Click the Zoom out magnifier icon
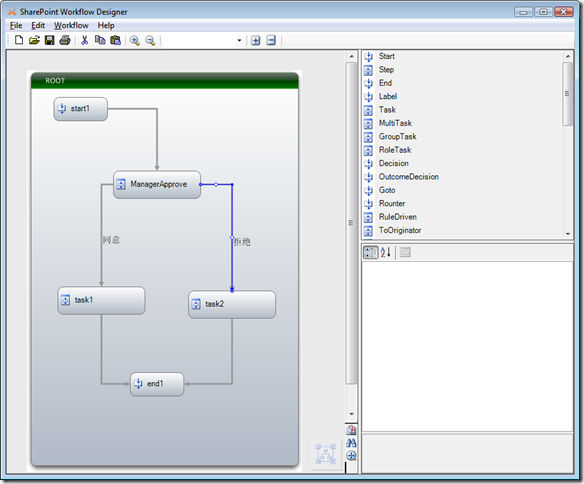Screen dimensions: 584x484 tap(150, 40)
